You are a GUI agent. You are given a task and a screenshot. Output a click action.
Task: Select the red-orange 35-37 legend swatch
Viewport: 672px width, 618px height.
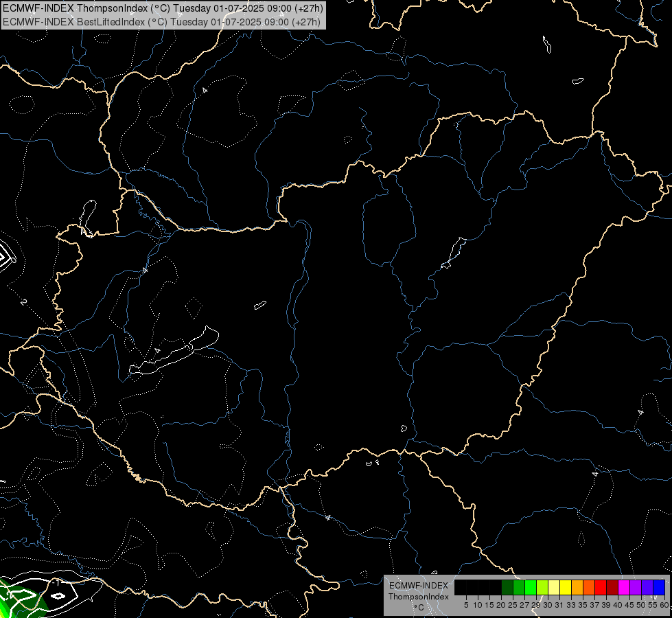[x=589, y=587]
